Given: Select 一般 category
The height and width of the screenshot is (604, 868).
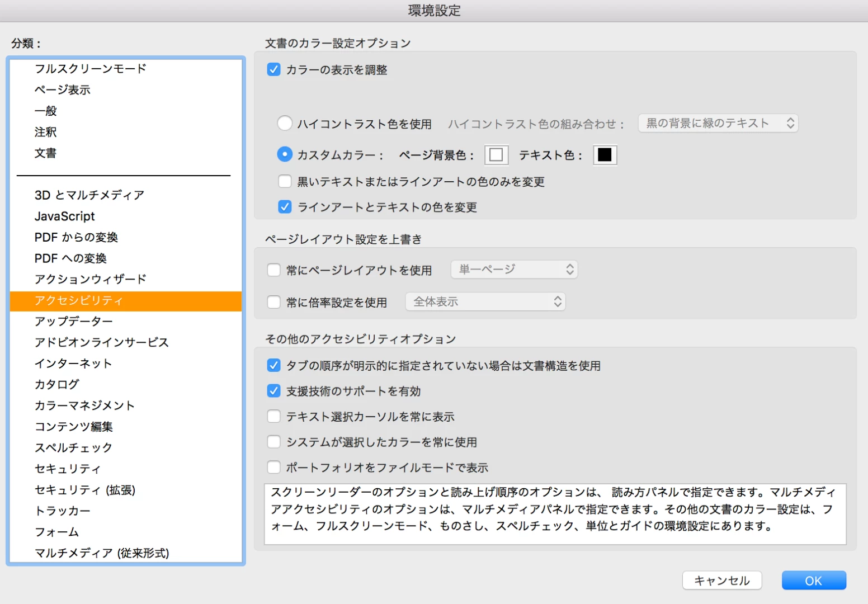Looking at the screenshot, I should [126, 111].
